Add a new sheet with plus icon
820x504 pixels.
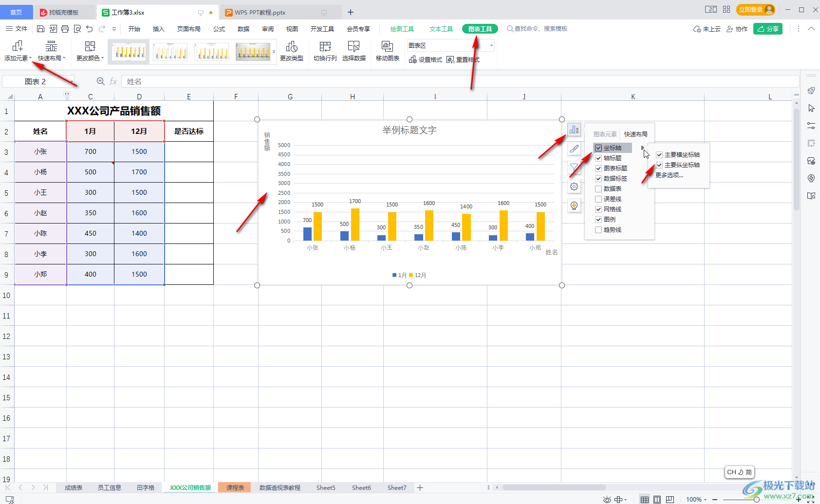point(420,487)
